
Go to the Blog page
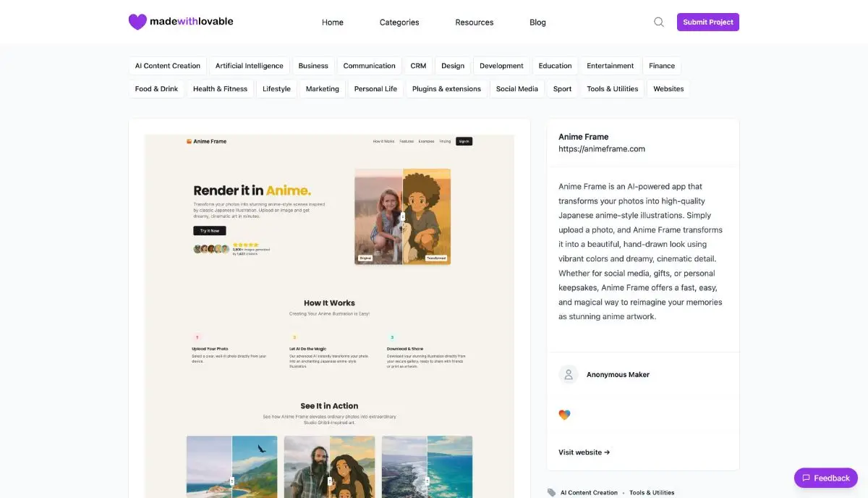point(537,22)
